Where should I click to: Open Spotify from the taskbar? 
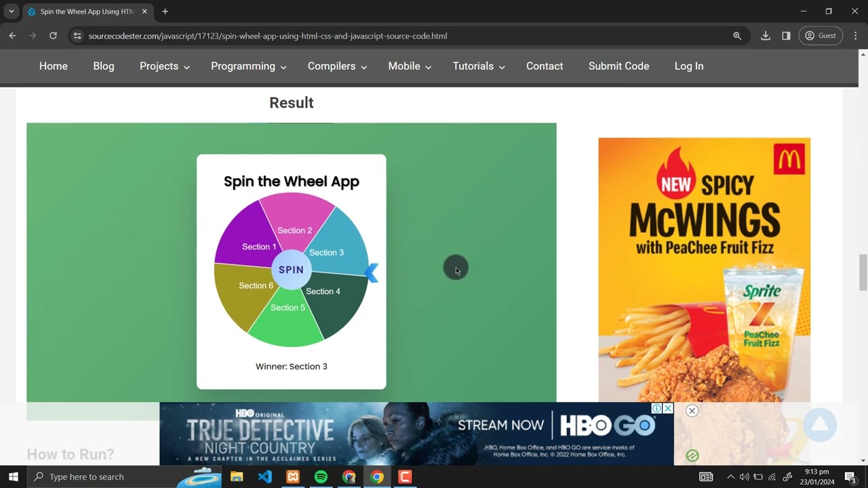click(x=321, y=476)
